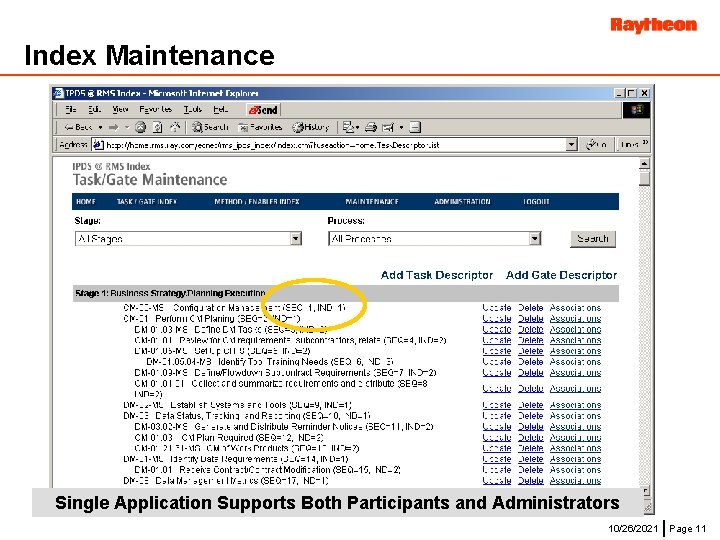720x540 pixels.
Task: Open the Address bar URL dropdown
Action: (x=571, y=145)
